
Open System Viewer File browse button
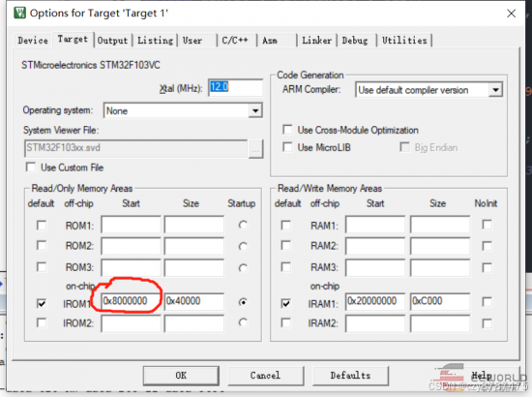(x=255, y=149)
